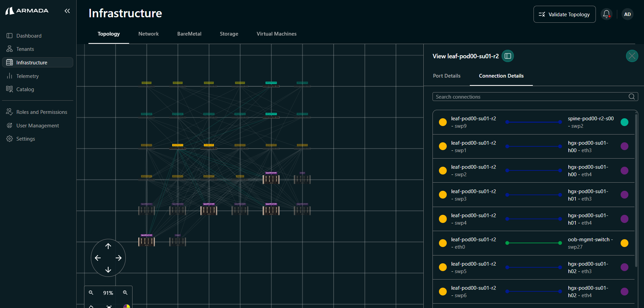Click the connections list scrollbar

636,190
